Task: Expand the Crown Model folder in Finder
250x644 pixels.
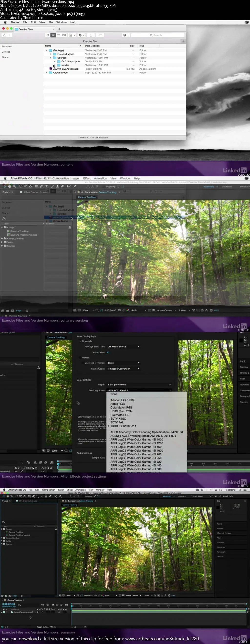Action: tap(46, 73)
